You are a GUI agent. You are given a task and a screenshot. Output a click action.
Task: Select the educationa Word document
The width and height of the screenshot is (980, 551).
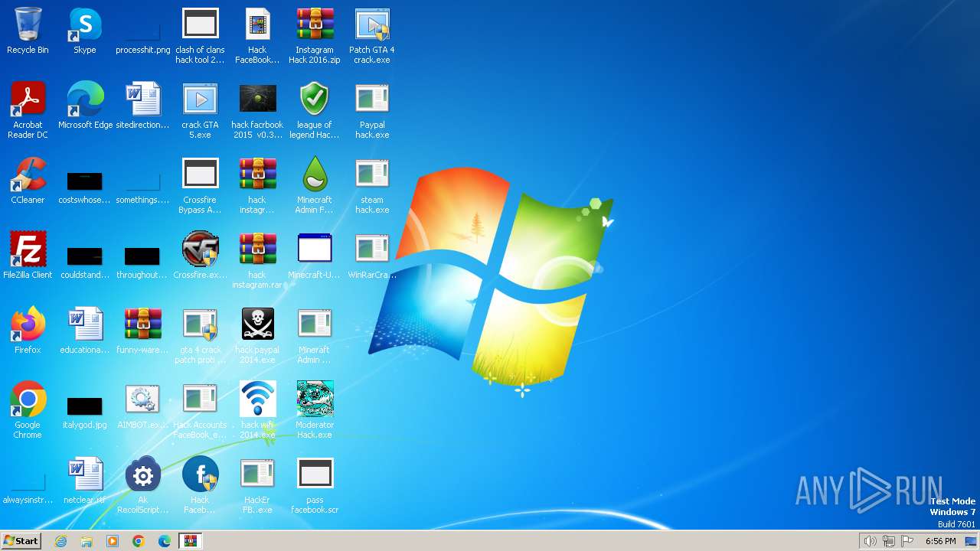85,324
